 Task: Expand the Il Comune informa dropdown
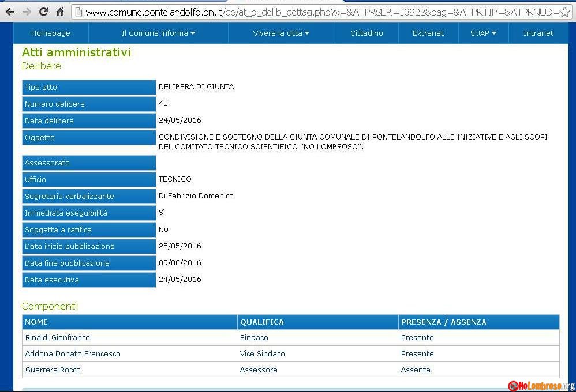[158, 33]
